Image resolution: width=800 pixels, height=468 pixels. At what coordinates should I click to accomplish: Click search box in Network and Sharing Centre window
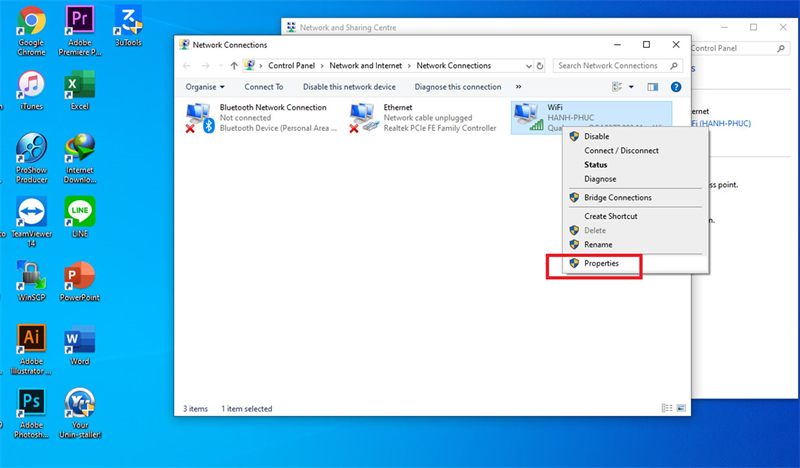[x=738, y=48]
